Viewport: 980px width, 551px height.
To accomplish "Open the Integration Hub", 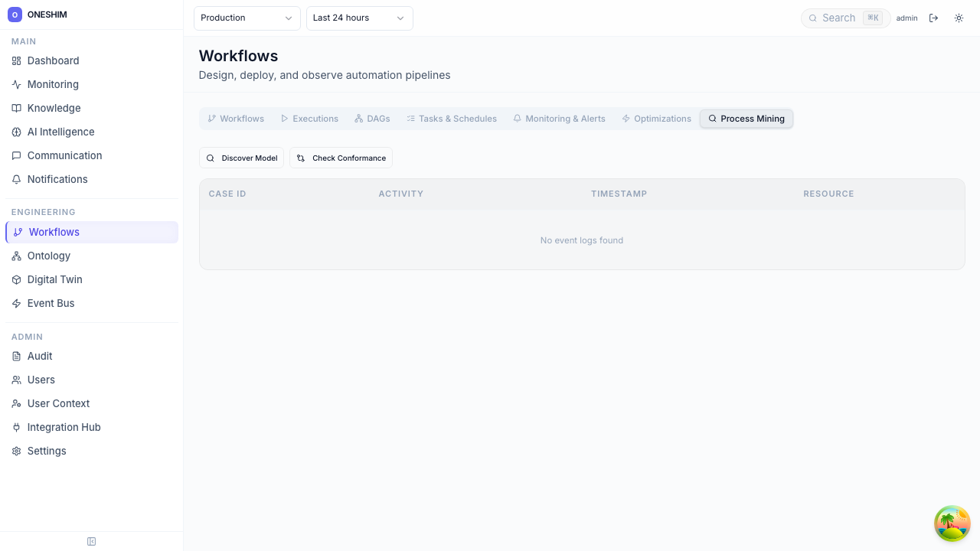I will tap(64, 427).
